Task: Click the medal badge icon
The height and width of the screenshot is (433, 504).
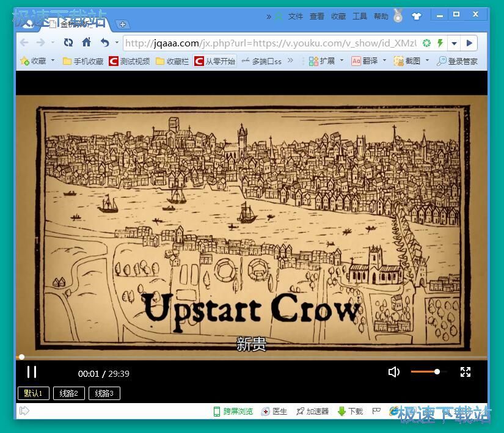Action: (398, 15)
